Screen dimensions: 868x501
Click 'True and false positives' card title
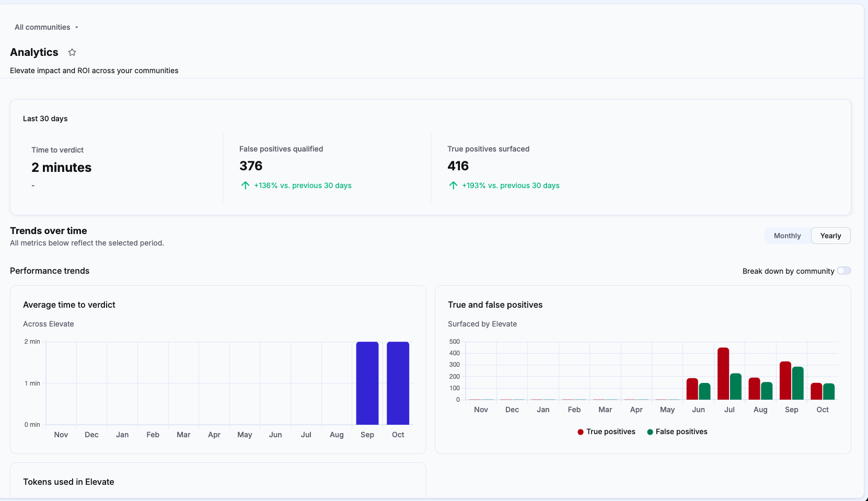pyautogui.click(x=495, y=305)
